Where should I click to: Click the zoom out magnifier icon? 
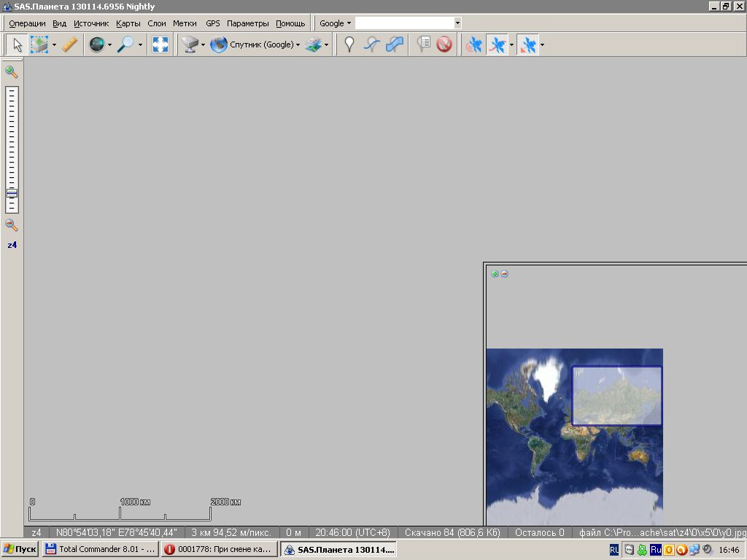(12, 225)
